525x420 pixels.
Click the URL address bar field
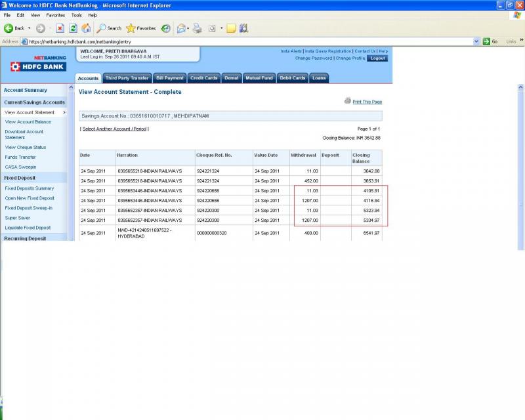coord(249,41)
